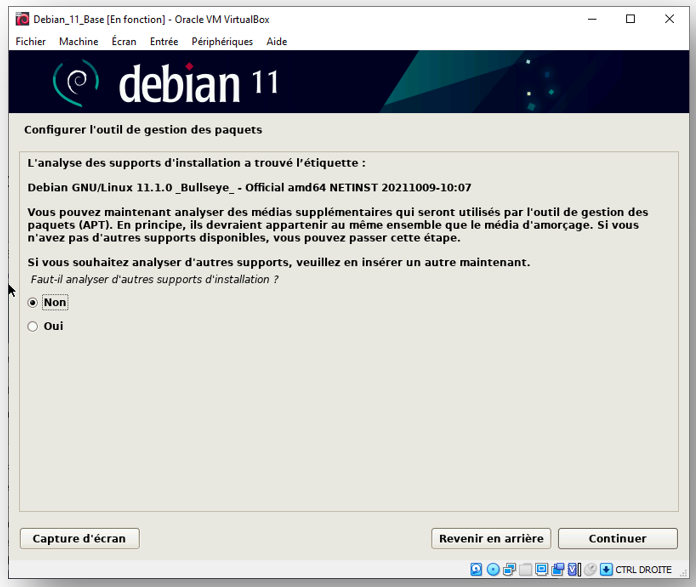Open the Périphériques menu
The width and height of the screenshot is (696, 587).
[222, 41]
